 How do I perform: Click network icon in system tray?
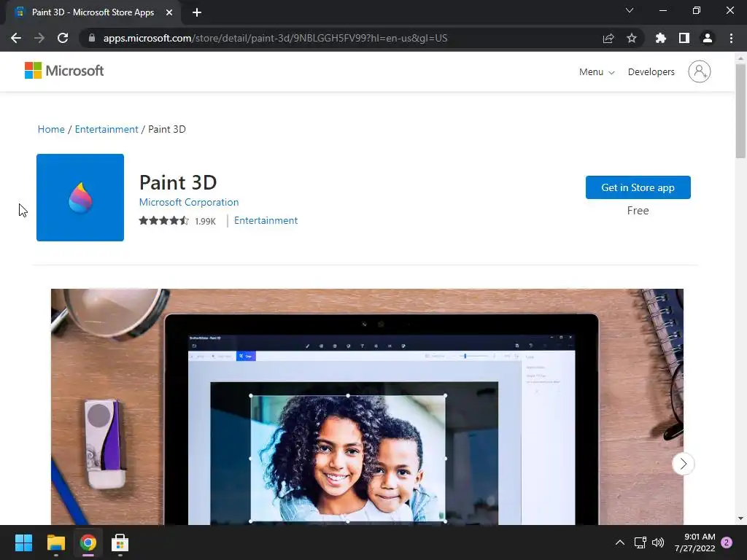[640, 542]
